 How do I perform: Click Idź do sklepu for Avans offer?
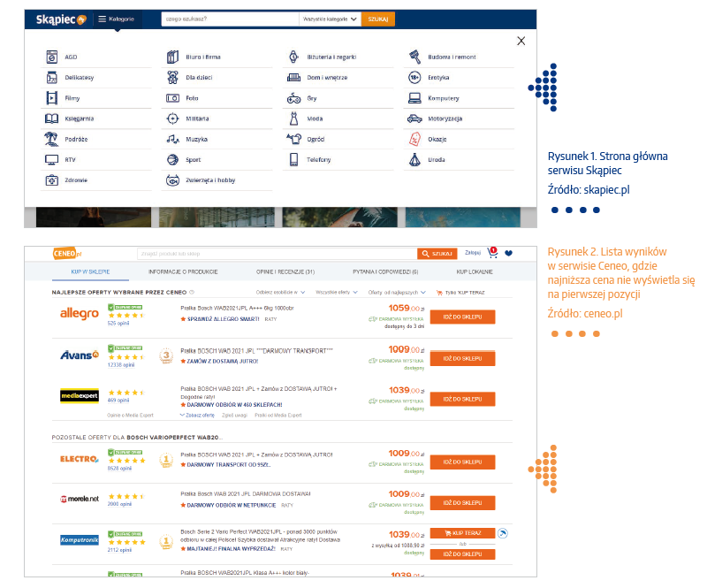click(x=462, y=359)
